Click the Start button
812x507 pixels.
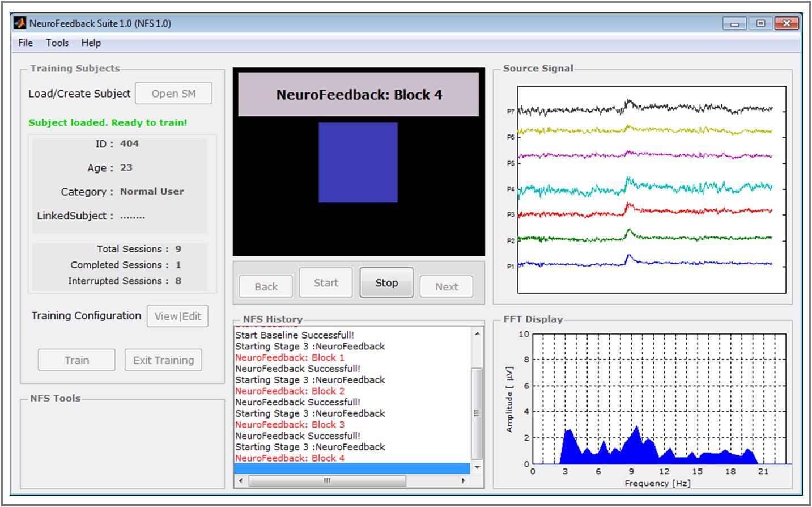[326, 282]
